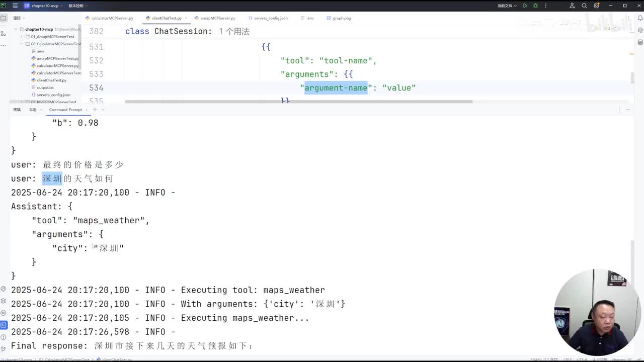
Task: Click the editor vertical scrollbar thumb
Action: click(x=632, y=78)
